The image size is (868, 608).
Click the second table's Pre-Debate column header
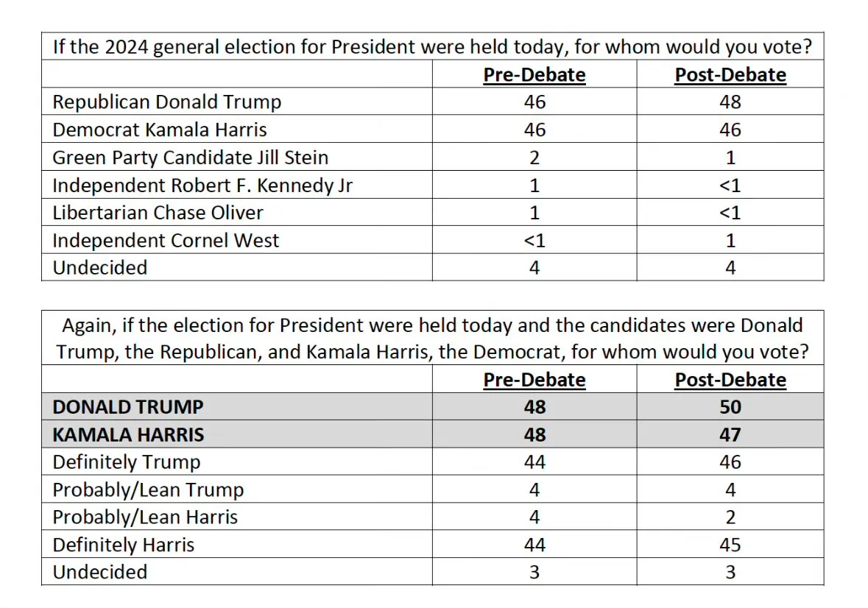(x=534, y=380)
